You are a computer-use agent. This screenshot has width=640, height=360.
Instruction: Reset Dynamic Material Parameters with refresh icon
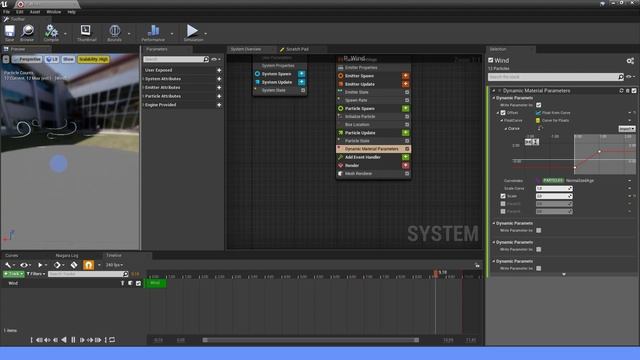[x=622, y=91]
